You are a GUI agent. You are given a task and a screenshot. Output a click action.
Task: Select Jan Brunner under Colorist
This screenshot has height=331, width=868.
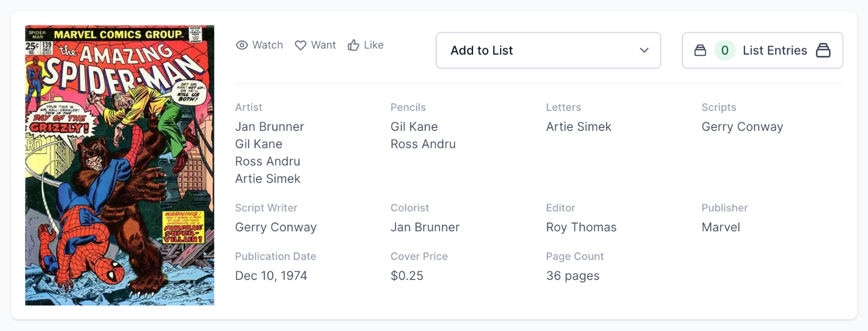425,228
